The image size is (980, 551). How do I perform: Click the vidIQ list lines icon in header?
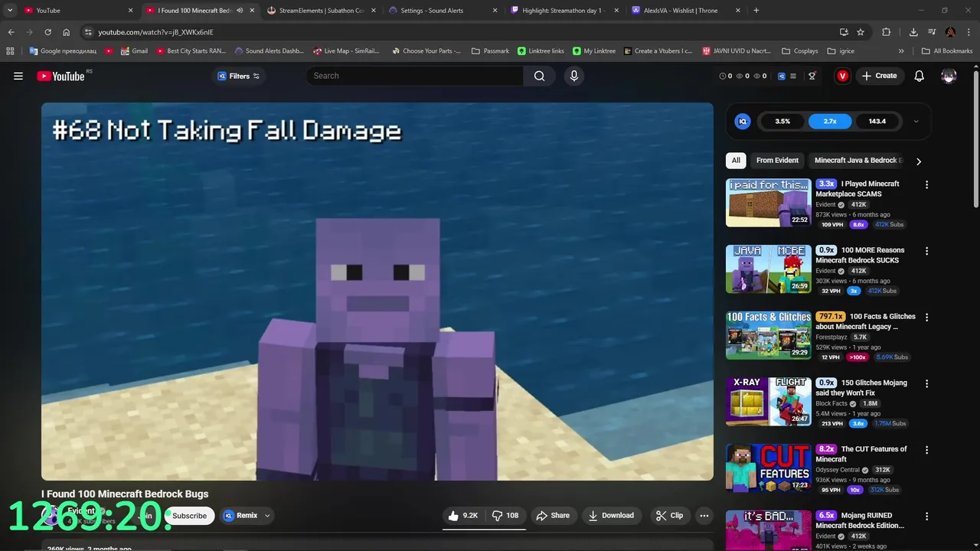click(793, 76)
